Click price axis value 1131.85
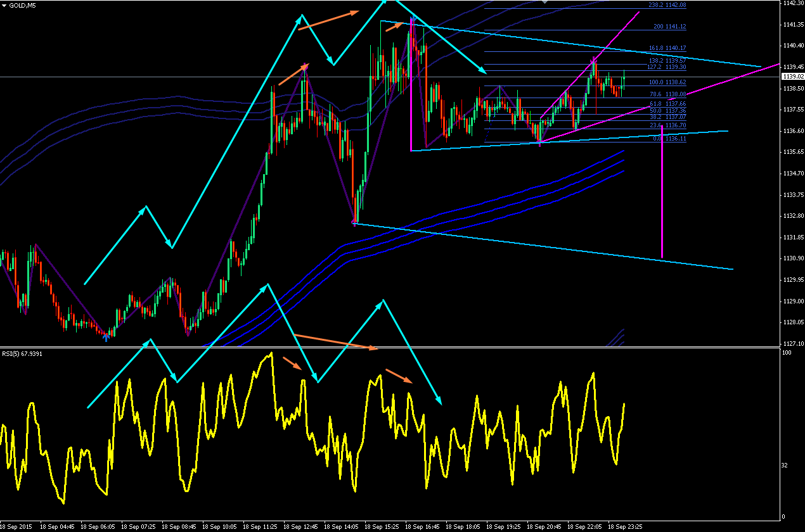Image resolution: width=805 pixels, height=532 pixels. [792, 237]
